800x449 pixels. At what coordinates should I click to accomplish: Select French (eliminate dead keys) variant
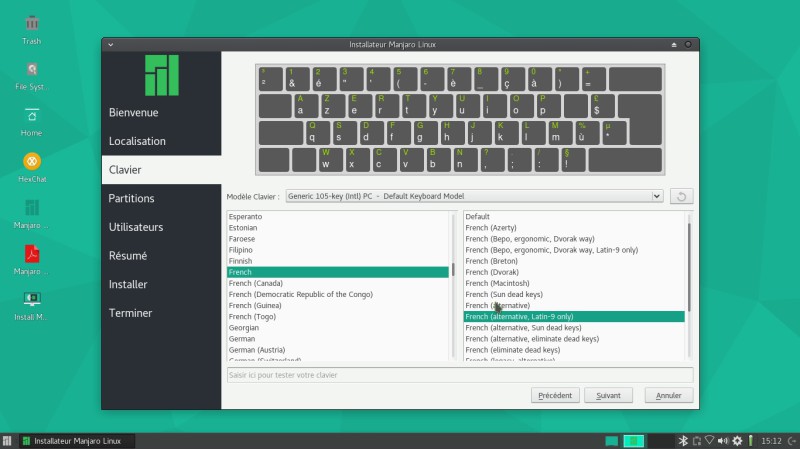[574, 350]
